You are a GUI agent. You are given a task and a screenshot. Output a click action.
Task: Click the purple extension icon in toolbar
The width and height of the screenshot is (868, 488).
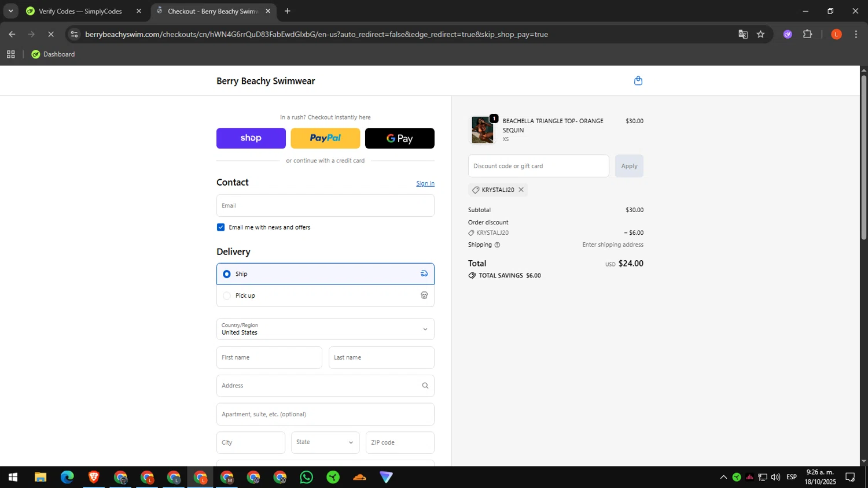pyautogui.click(x=788, y=35)
